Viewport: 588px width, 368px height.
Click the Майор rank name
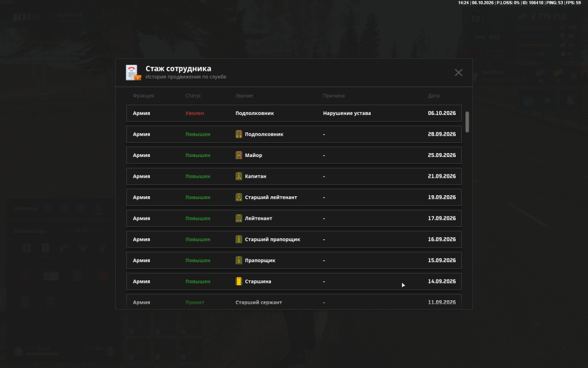pyautogui.click(x=254, y=155)
